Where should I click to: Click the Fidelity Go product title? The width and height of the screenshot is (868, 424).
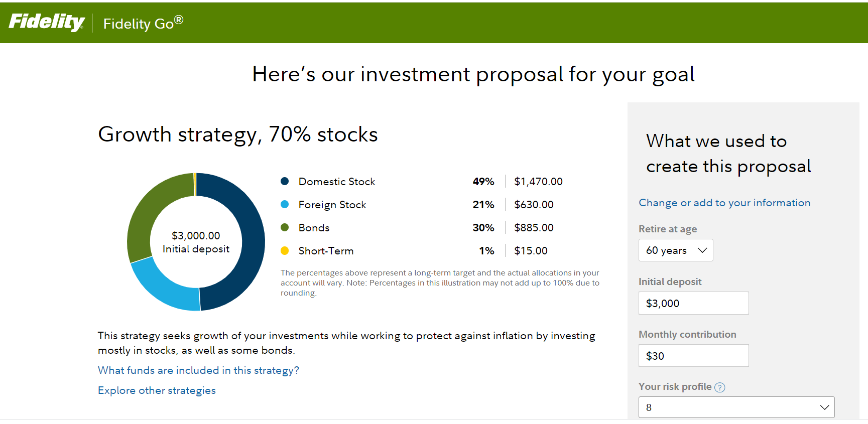coord(143,23)
